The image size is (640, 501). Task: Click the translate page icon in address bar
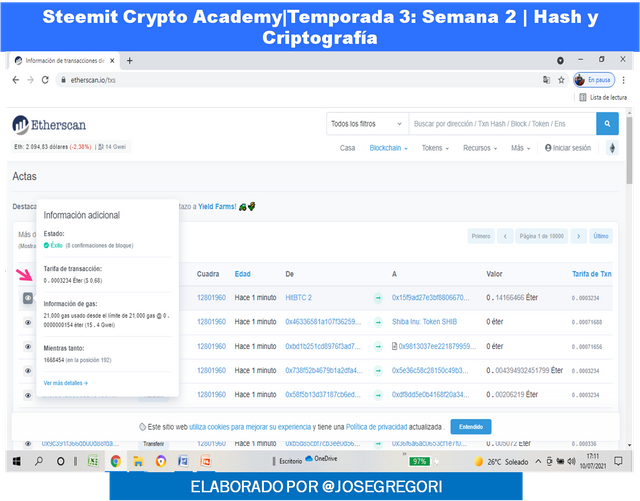tap(547, 80)
